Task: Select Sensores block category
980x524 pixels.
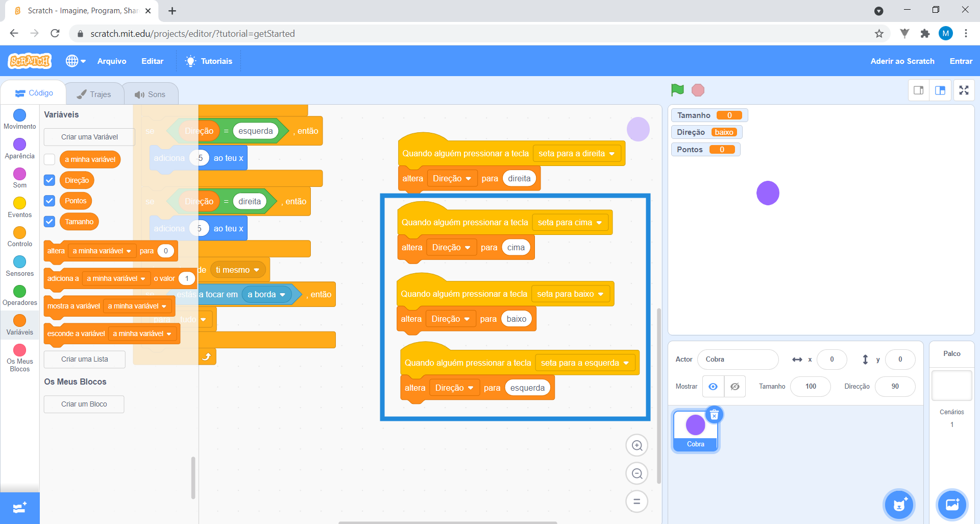Action: (20, 267)
